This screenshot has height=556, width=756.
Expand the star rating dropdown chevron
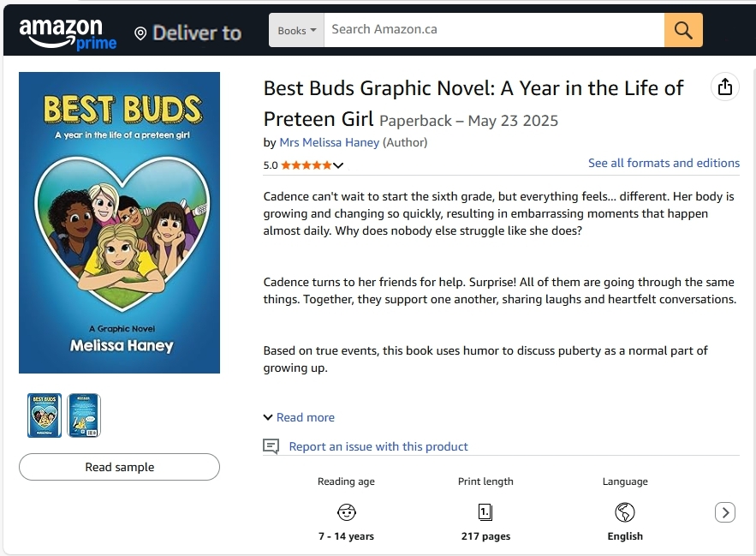[x=338, y=165]
